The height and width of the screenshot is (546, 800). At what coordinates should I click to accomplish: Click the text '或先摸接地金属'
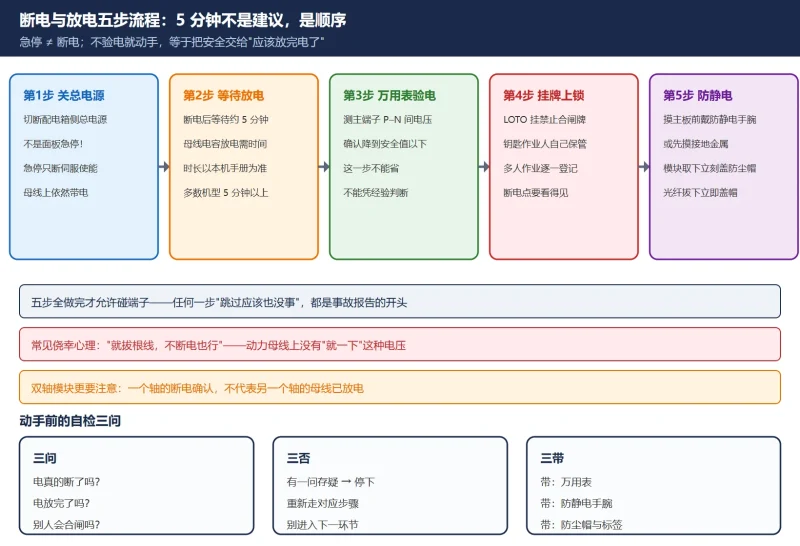point(696,144)
